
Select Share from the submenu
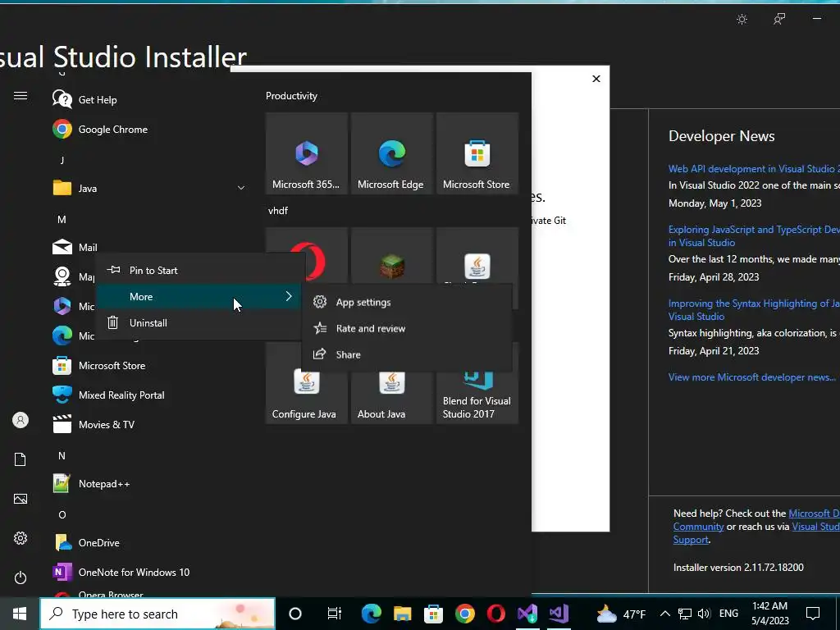407,354
